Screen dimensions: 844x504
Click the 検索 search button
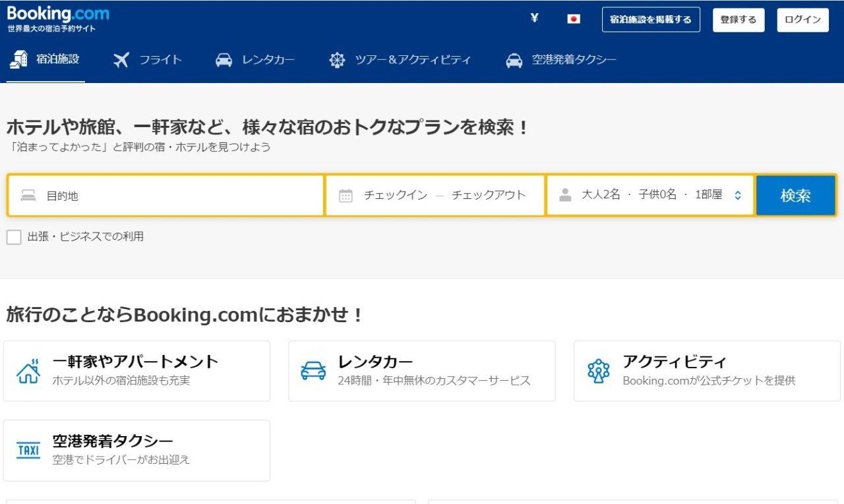point(796,194)
